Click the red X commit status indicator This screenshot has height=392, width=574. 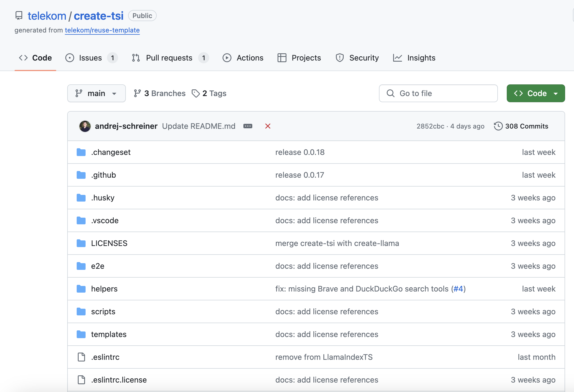pos(268,126)
